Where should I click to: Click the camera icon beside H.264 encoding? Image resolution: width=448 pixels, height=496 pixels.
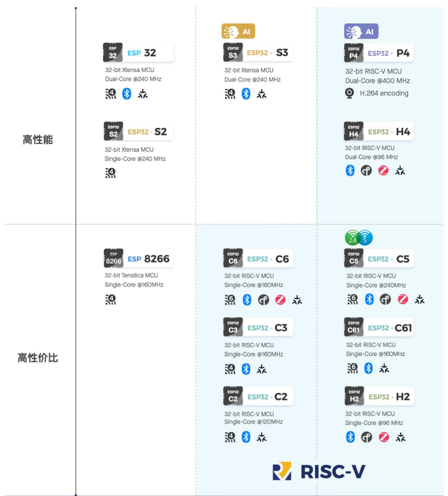coord(350,93)
